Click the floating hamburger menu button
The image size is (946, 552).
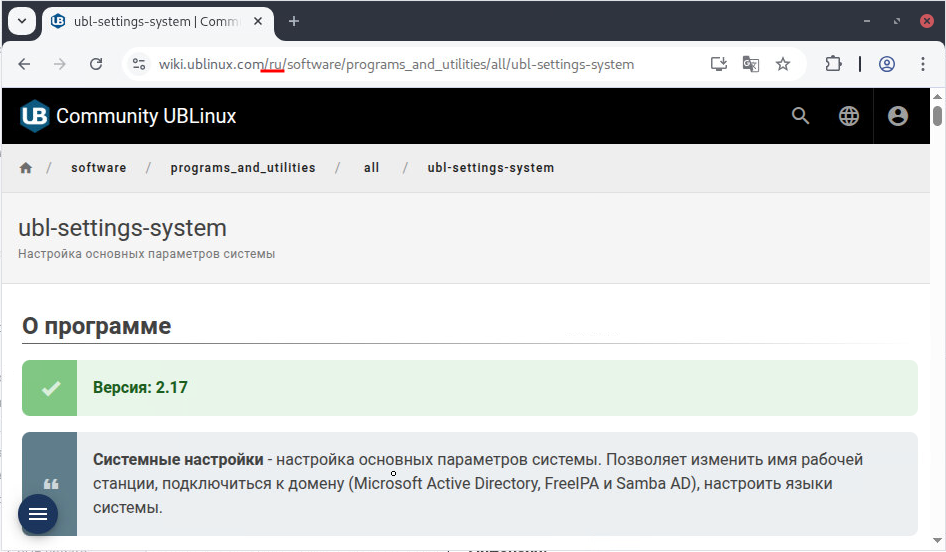pyautogui.click(x=38, y=514)
